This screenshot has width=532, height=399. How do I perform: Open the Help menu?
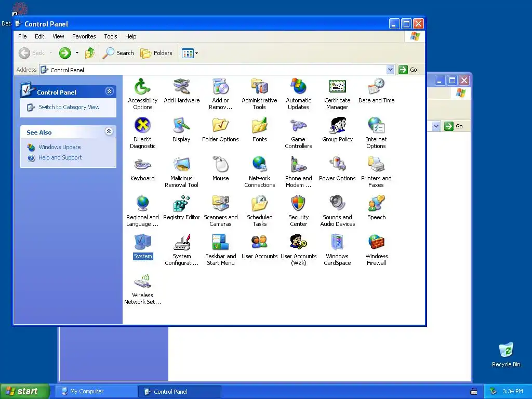click(x=130, y=36)
